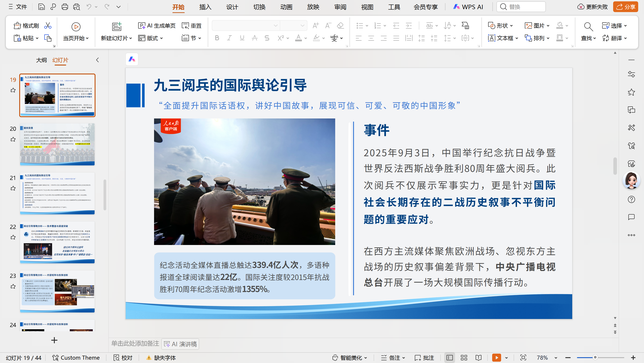The image size is (644, 363).
Task: Open WPS AI from the top bar
Action: coord(468,7)
